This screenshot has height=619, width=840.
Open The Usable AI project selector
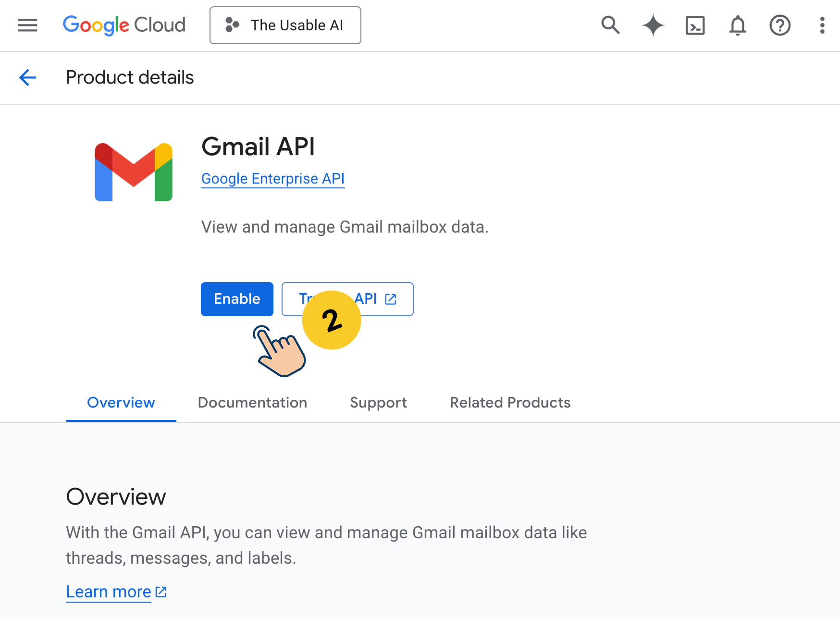[285, 25]
